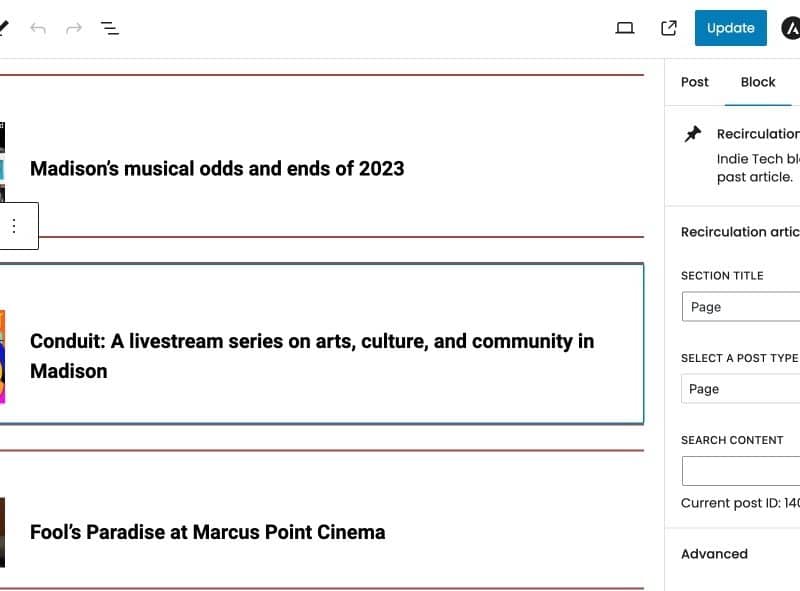Click the view post external link icon

click(667, 28)
